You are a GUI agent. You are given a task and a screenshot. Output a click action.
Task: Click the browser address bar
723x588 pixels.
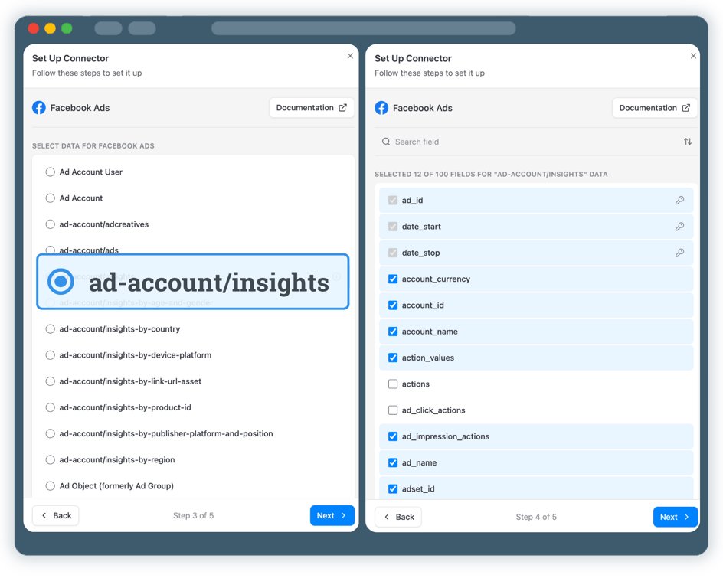[363, 28]
